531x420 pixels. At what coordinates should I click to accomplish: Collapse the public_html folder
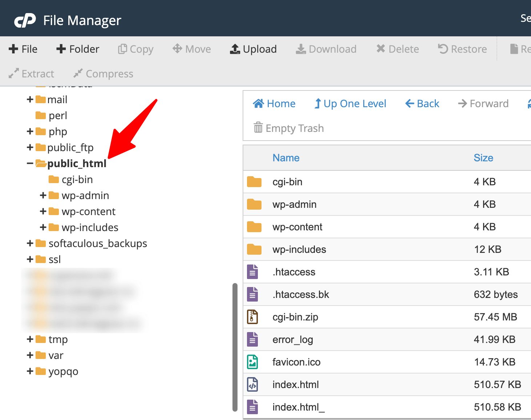(30, 163)
